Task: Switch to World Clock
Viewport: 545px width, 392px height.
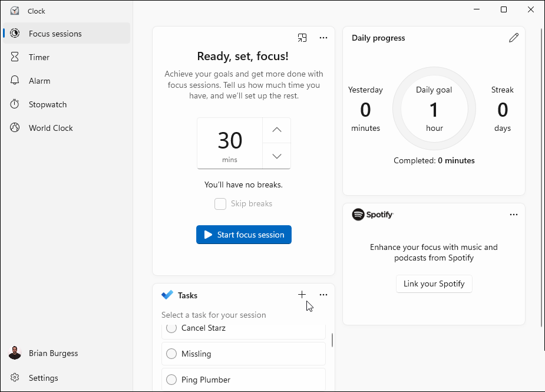Action: coord(50,127)
